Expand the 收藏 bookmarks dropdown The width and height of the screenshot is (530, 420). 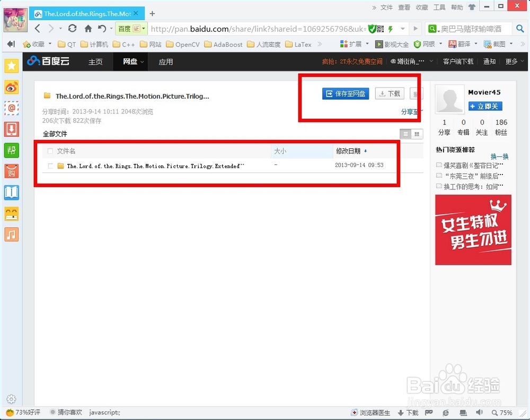click(50, 43)
